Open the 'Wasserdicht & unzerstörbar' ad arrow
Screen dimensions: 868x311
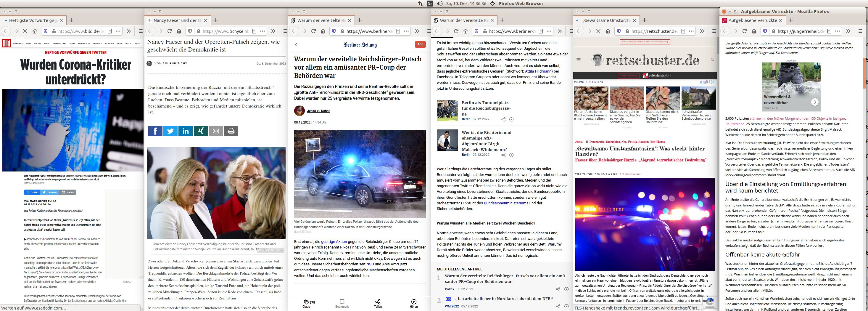pyautogui.click(x=814, y=102)
